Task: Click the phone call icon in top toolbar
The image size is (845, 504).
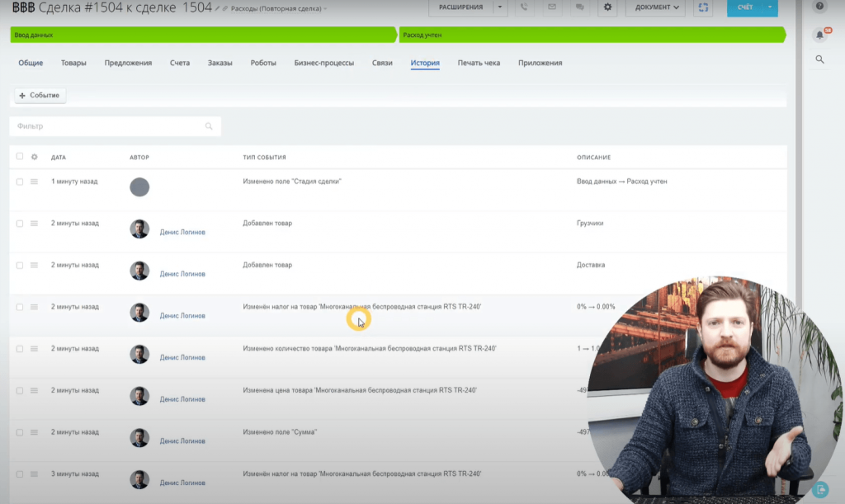Action: tap(524, 7)
